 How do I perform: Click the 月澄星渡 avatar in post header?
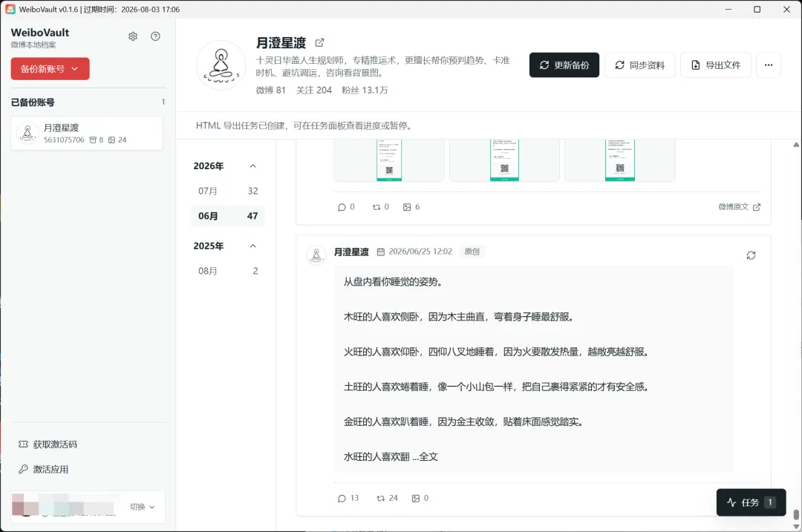coord(316,255)
